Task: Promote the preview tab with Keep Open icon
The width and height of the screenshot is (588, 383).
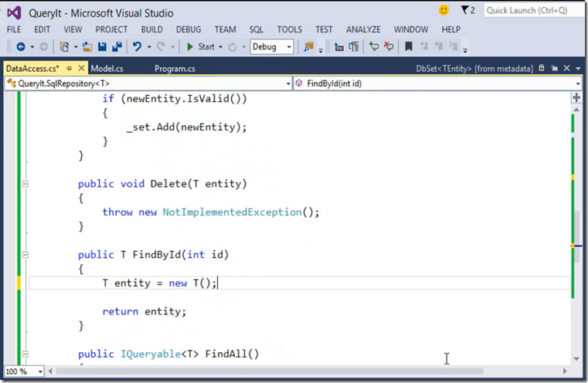Action: click(554, 68)
